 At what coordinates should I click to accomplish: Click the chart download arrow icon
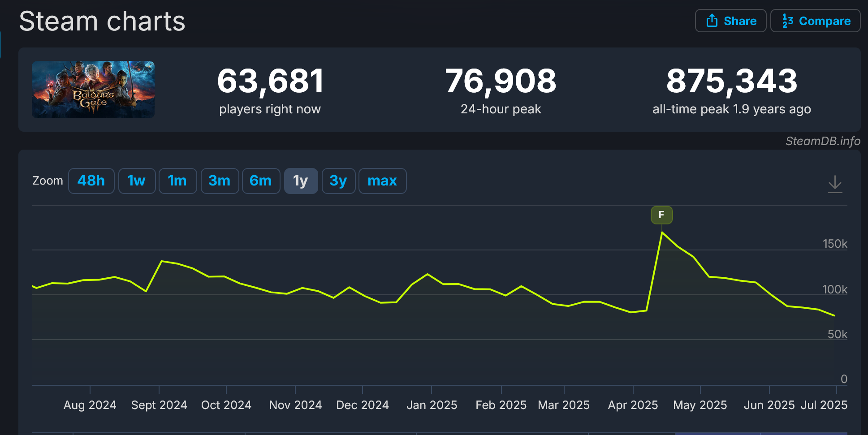[x=835, y=184]
